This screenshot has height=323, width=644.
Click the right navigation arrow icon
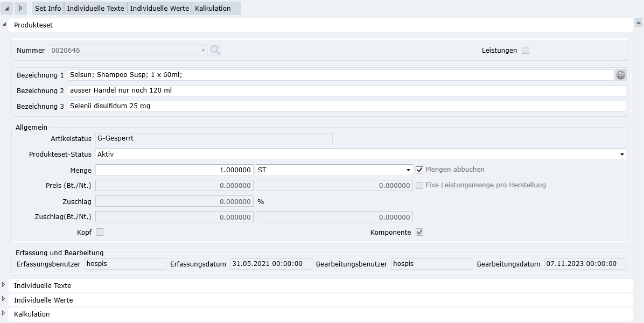pyautogui.click(x=20, y=9)
